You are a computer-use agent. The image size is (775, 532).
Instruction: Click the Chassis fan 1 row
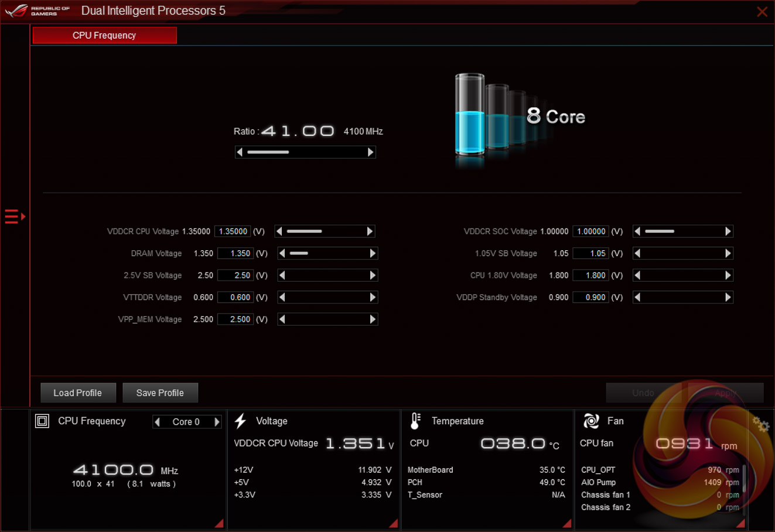pos(660,495)
